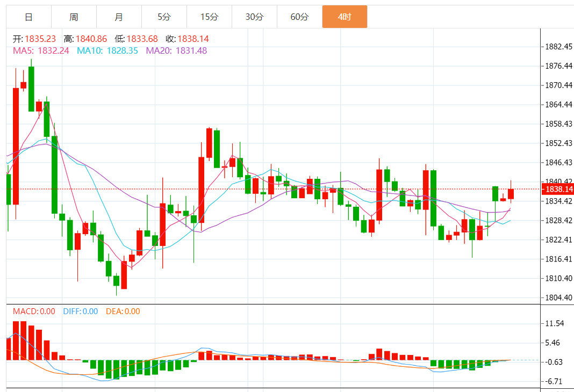Select the 30分 timeframe tab
The image size is (574, 392).
tap(254, 17)
